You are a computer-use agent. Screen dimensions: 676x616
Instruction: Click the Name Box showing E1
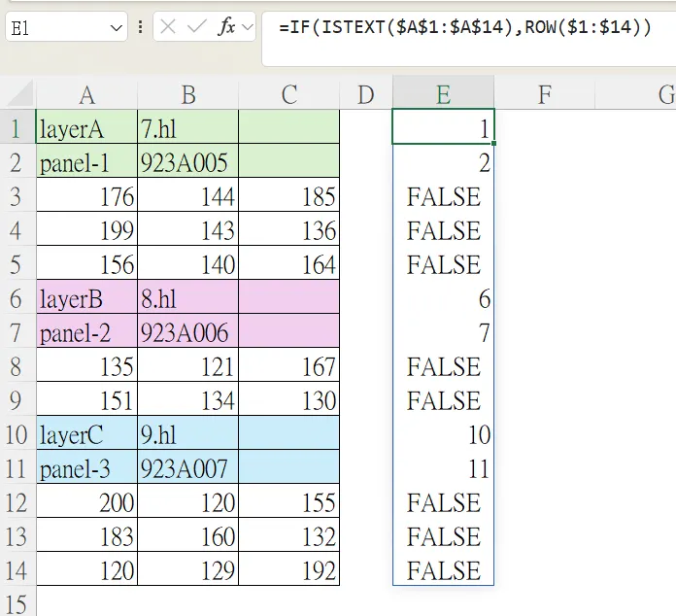pos(66,27)
